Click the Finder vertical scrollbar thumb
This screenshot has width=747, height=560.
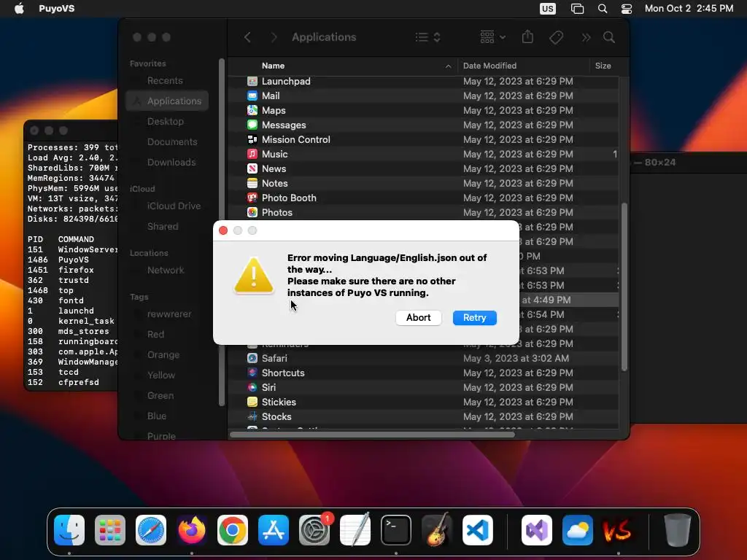click(624, 287)
